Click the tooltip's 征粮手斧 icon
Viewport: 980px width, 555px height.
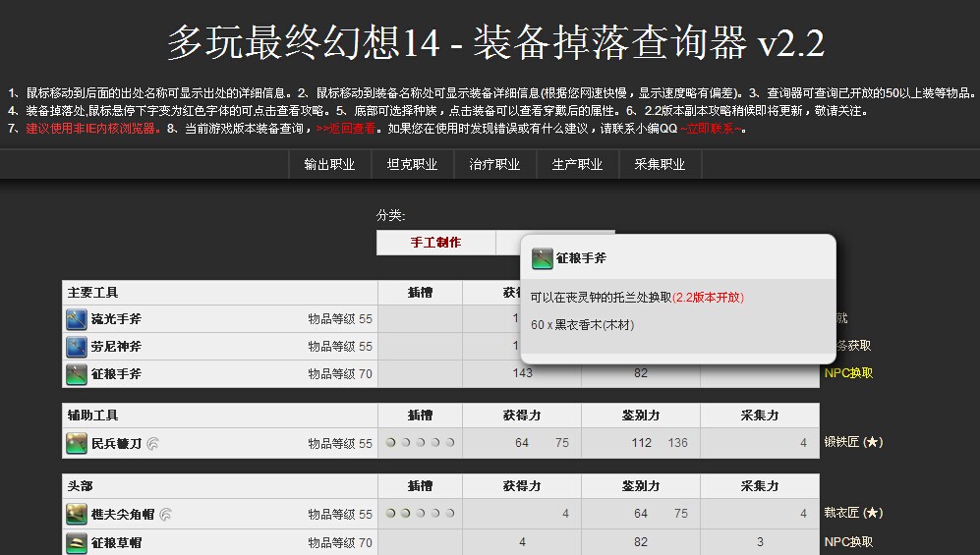point(542,257)
